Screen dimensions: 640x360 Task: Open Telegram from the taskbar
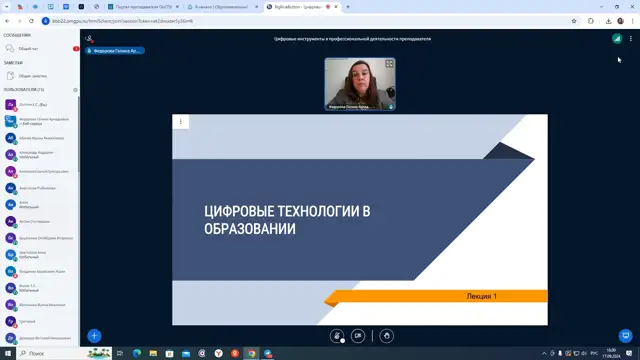(x=268, y=353)
